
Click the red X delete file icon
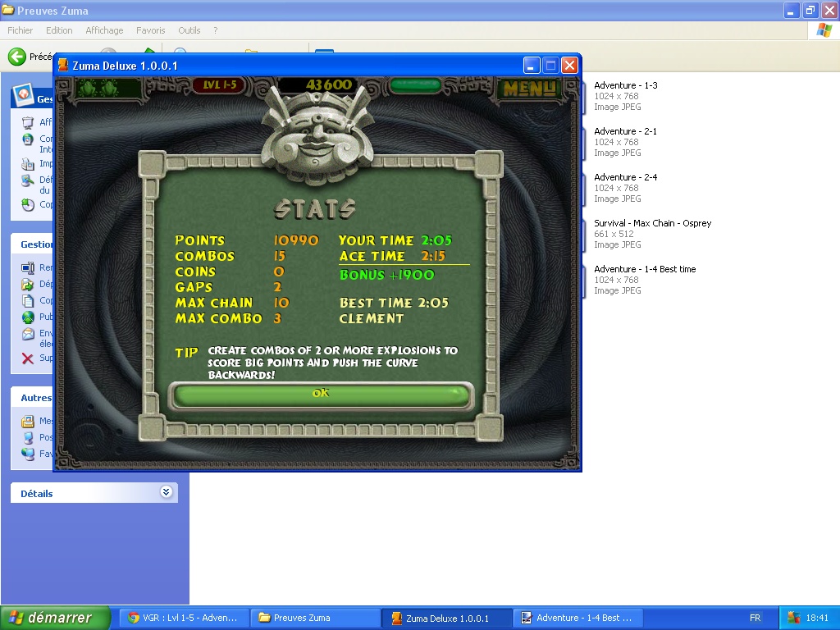27,358
